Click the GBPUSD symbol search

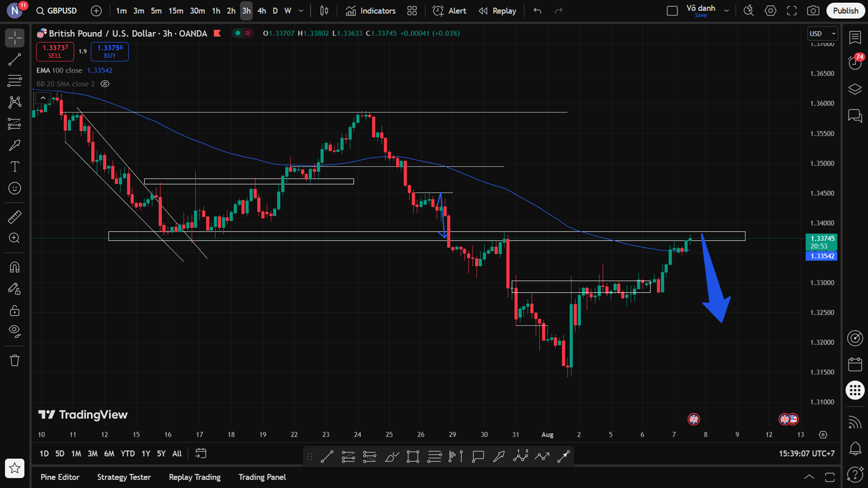coord(57,11)
